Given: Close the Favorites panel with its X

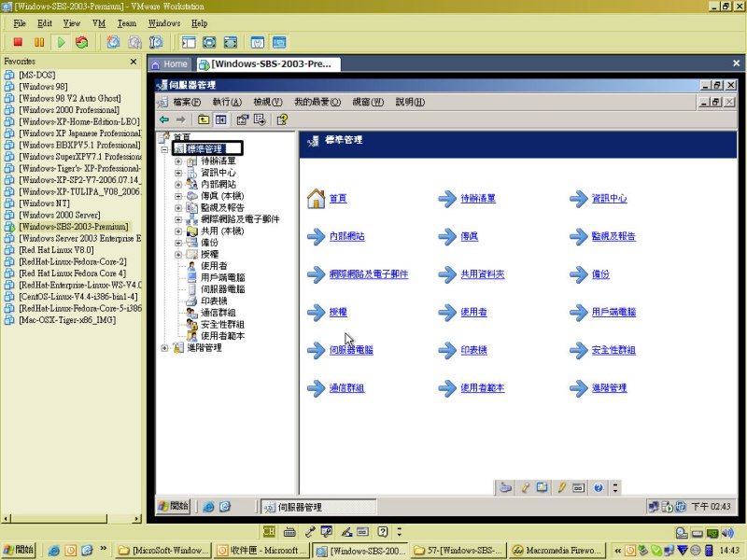Looking at the screenshot, I should tap(134, 62).
